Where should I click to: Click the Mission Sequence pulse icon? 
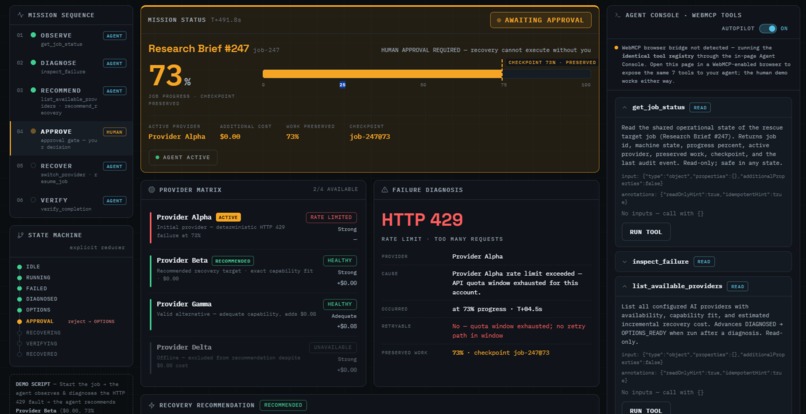(21, 15)
